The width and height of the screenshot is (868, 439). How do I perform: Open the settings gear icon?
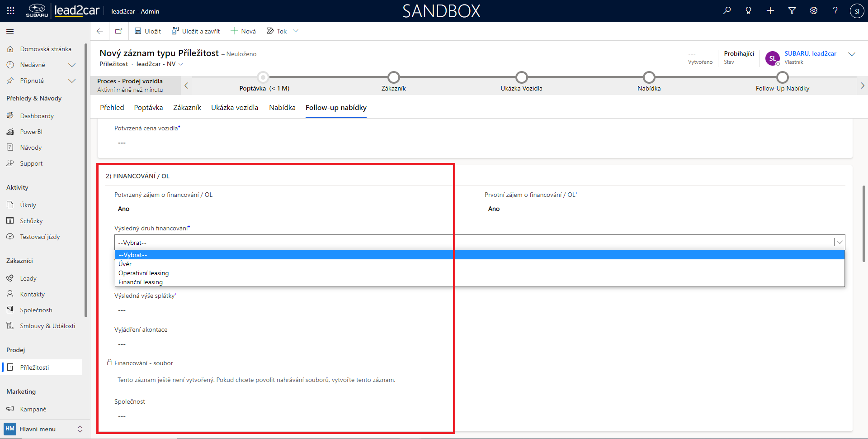pos(814,11)
